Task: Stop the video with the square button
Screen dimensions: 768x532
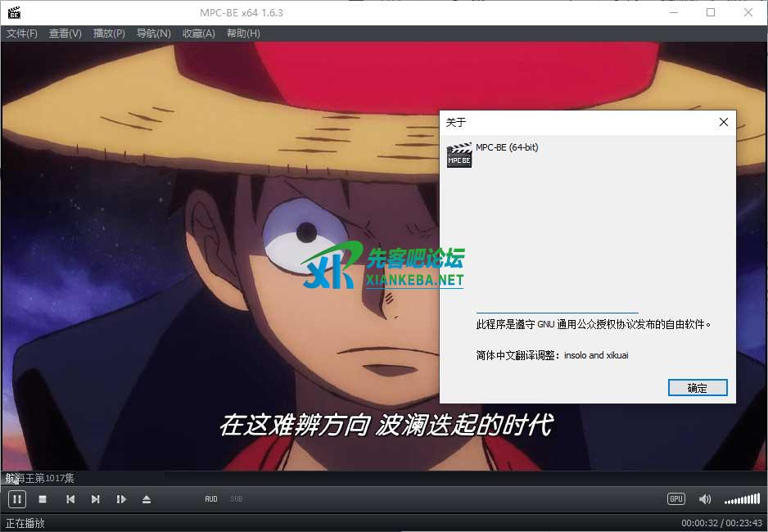Action: (43, 499)
